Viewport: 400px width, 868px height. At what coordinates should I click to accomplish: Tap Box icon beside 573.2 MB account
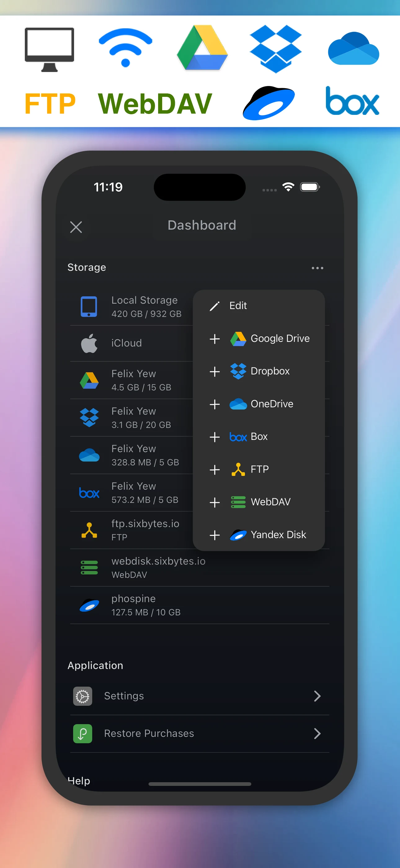[89, 493]
